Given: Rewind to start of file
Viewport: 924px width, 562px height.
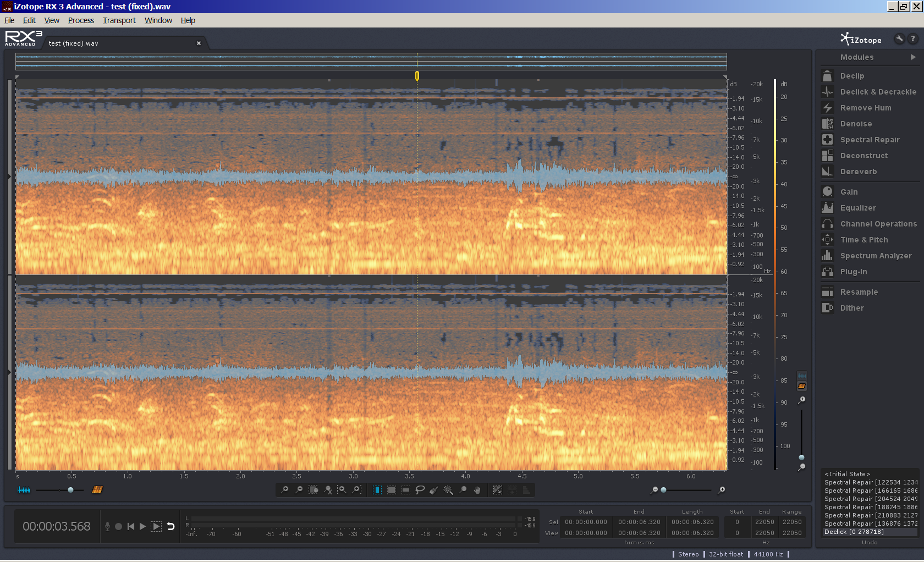Looking at the screenshot, I should [131, 526].
